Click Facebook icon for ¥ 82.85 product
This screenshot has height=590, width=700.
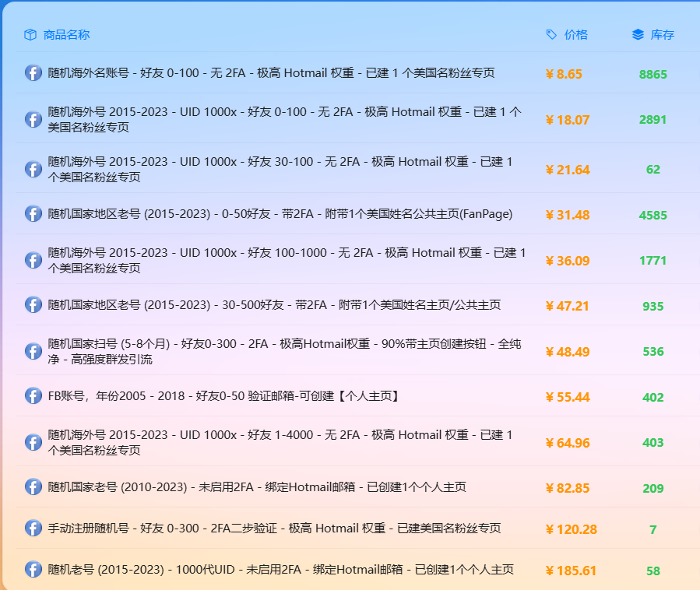tap(33, 487)
